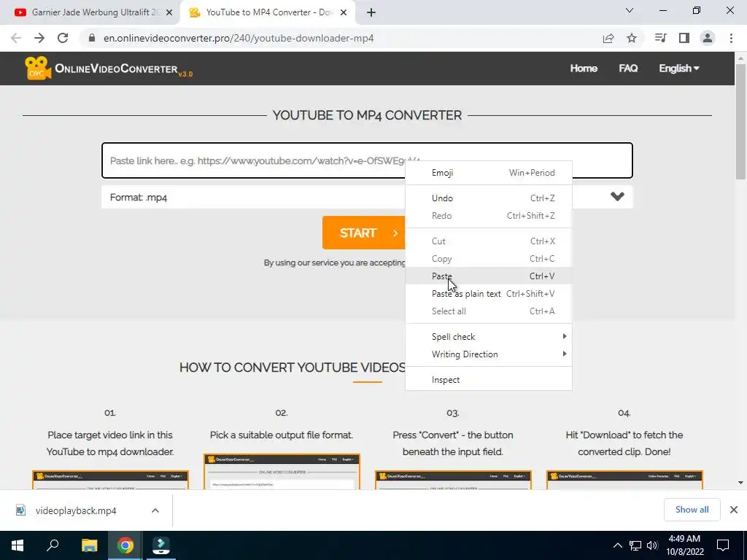The height and width of the screenshot is (560, 747).
Task: Open tab search chevron in title bar
Action: click(630, 10)
